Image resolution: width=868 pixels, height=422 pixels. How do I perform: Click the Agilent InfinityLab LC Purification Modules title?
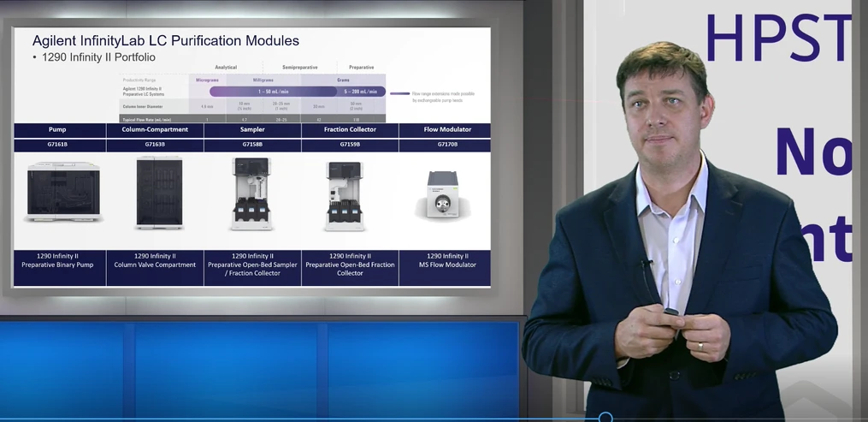(x=166, y=40)
